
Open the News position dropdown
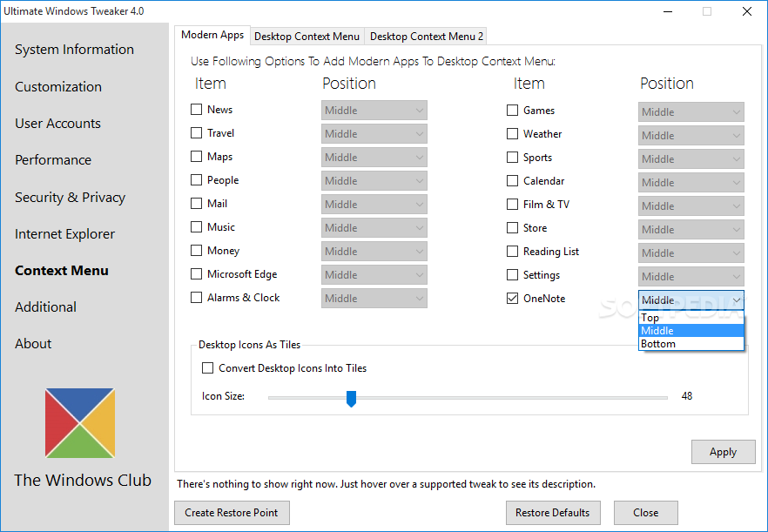pos(374,111)
